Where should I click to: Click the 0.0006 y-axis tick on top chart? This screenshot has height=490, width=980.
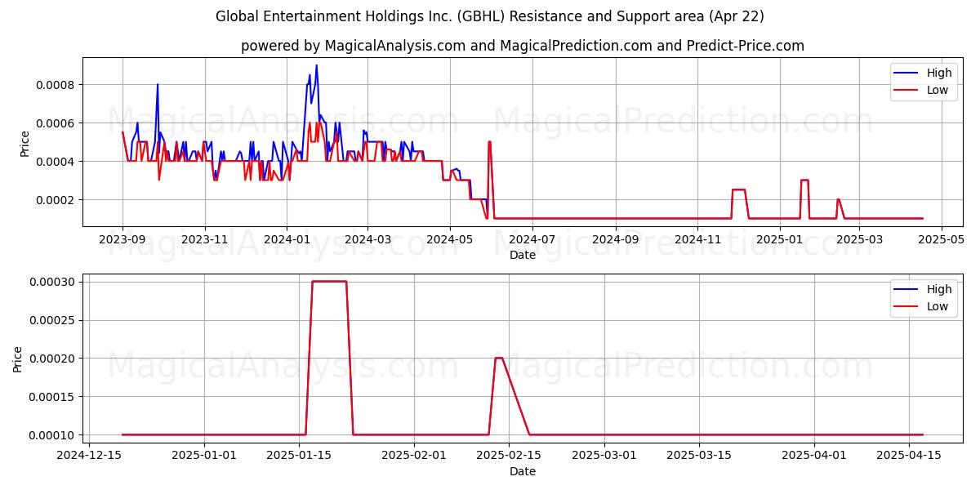pyautogui.click(x=56, y=123)
